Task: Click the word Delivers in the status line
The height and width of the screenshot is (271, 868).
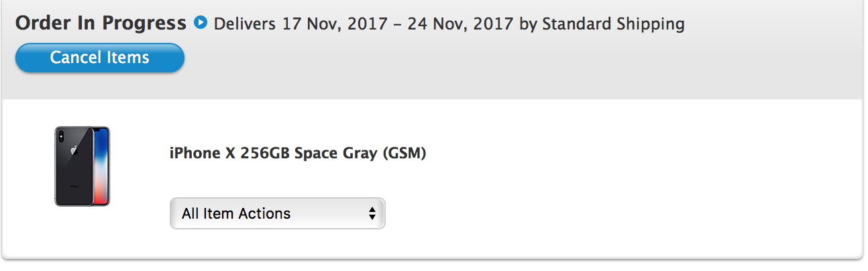Action: pyautogui.click(x=245, y=25)
